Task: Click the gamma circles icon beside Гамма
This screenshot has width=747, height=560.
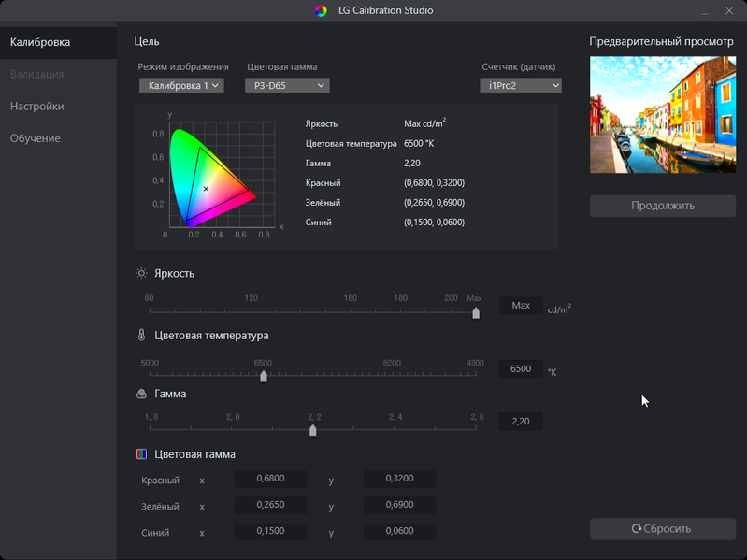Action: click(x=141, y=394)
